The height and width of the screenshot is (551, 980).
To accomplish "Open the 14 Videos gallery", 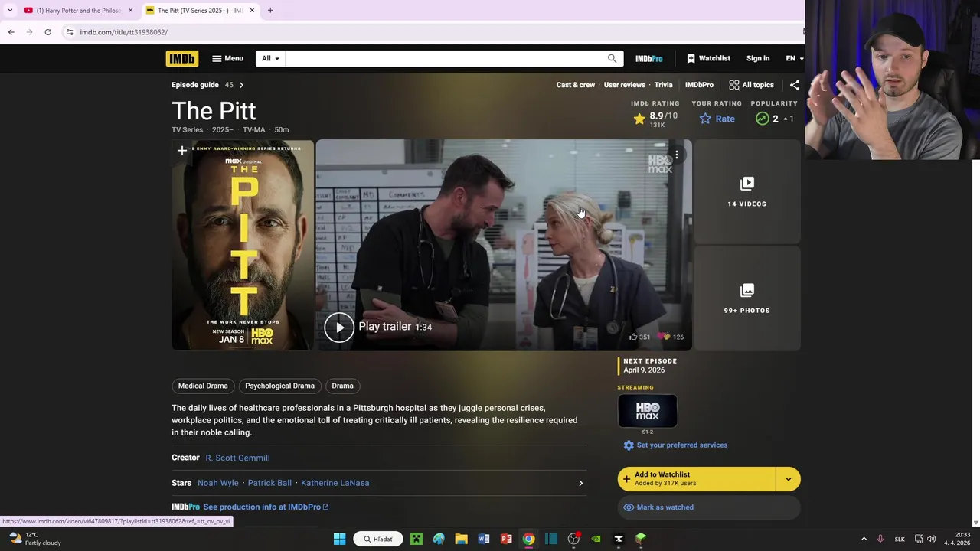I will [x=747, y=191].
